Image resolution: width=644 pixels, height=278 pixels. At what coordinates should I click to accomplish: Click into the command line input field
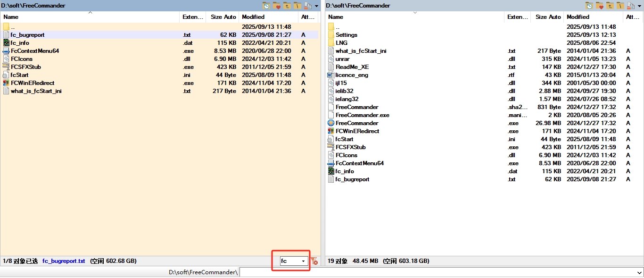pos(438,272)
